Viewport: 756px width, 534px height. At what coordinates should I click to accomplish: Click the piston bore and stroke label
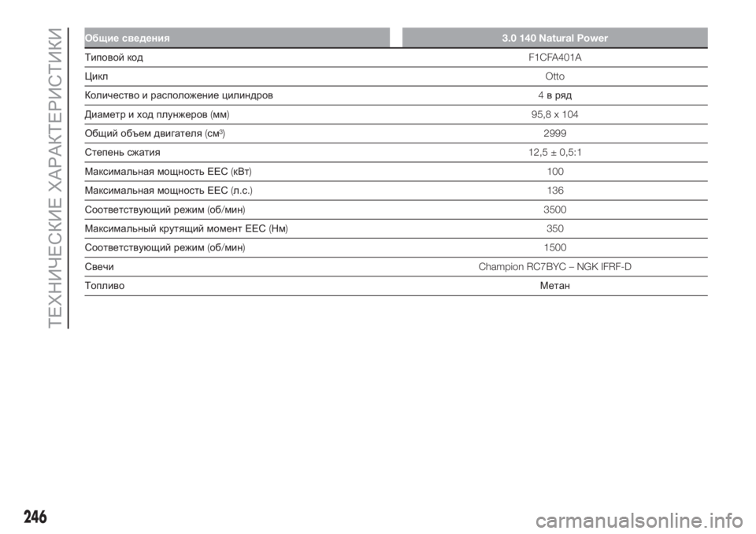tap(156, 115)
